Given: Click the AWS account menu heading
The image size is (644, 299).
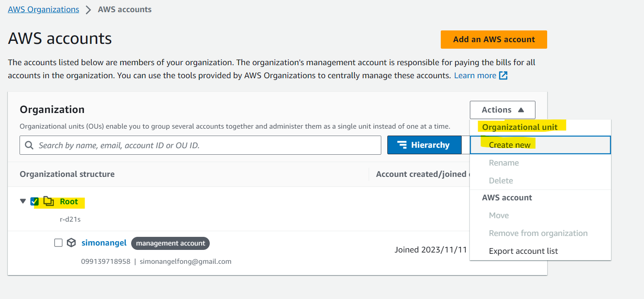Looking at the screenshot, I should coord(507,198).
